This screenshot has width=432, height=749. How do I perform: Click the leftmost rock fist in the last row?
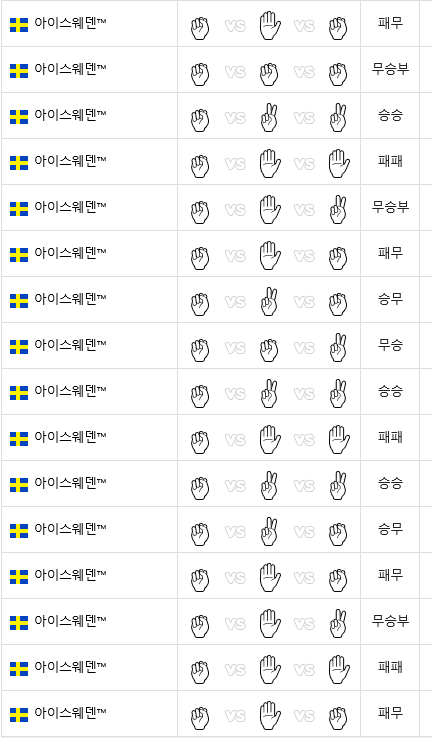click(x=200, y=718)
